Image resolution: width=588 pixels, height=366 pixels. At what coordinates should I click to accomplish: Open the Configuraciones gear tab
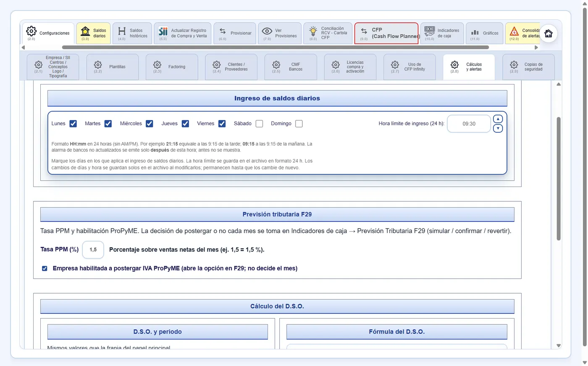[x=48, y=33]
